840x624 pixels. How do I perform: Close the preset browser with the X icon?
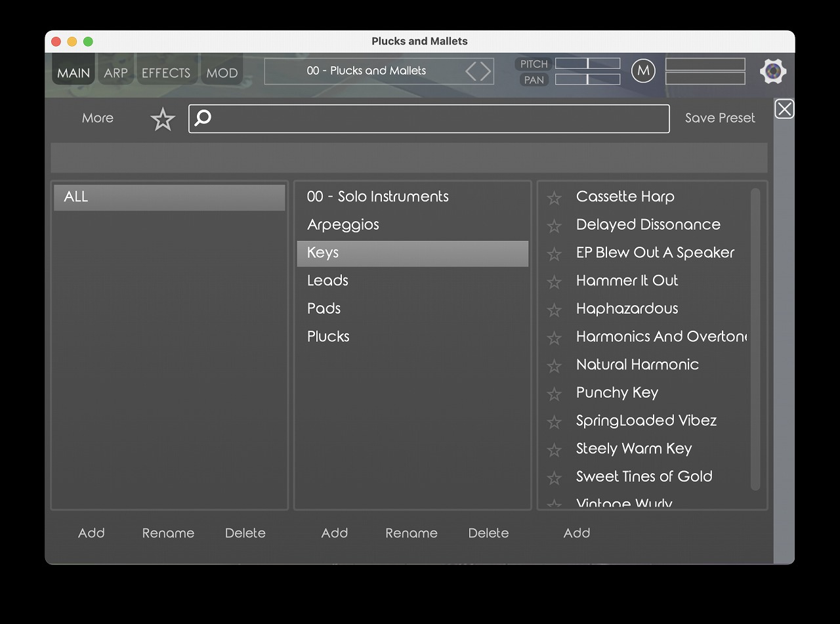[784, 109]
